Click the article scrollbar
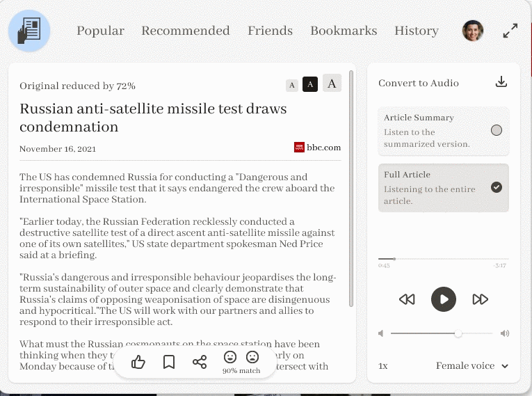Screen dimensions: 532x396 (351, 189)
